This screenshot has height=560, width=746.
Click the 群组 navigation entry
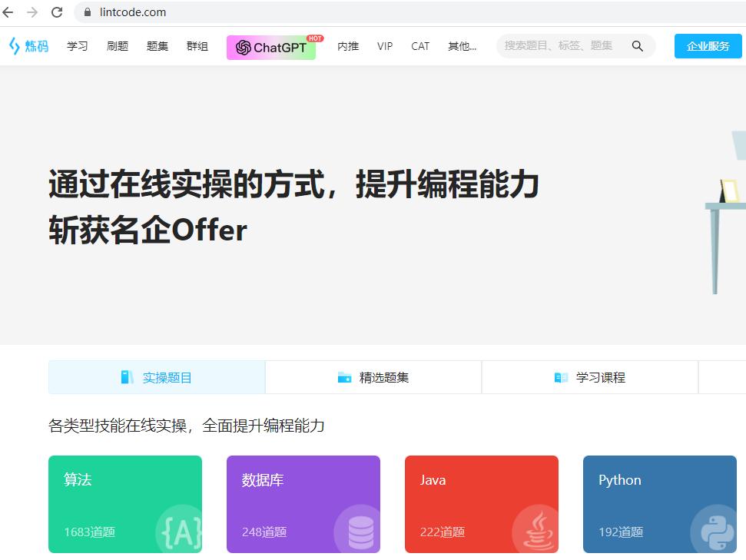[x=197, y=46]
